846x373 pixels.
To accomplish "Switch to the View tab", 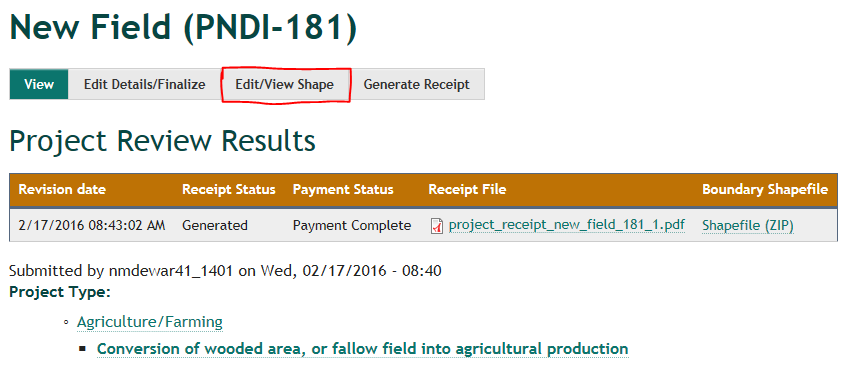I will 39,84.
